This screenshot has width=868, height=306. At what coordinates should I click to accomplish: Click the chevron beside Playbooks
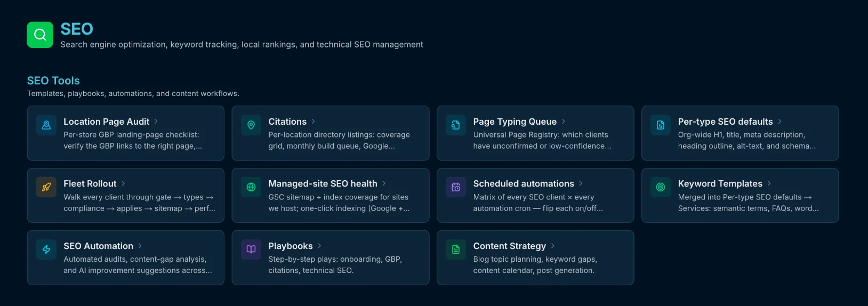pos(319,246)
